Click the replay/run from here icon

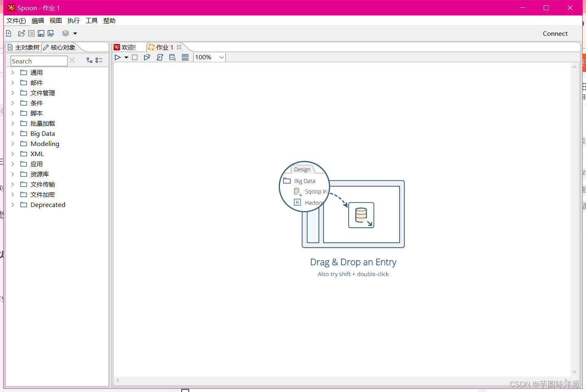click(147, 57)
